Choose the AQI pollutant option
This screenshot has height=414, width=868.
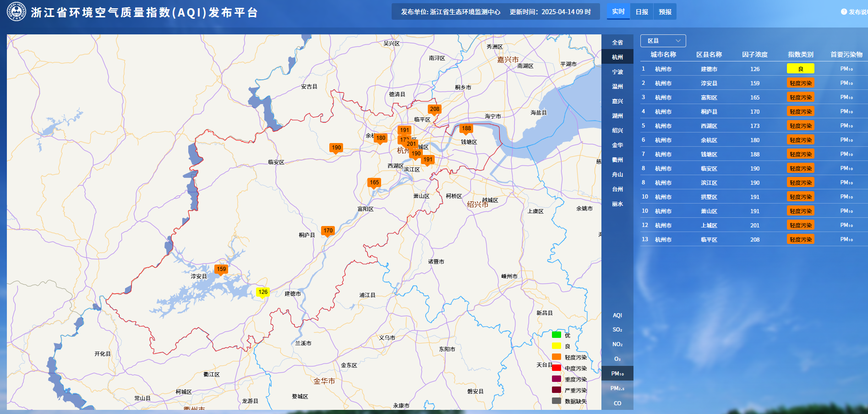617,315
